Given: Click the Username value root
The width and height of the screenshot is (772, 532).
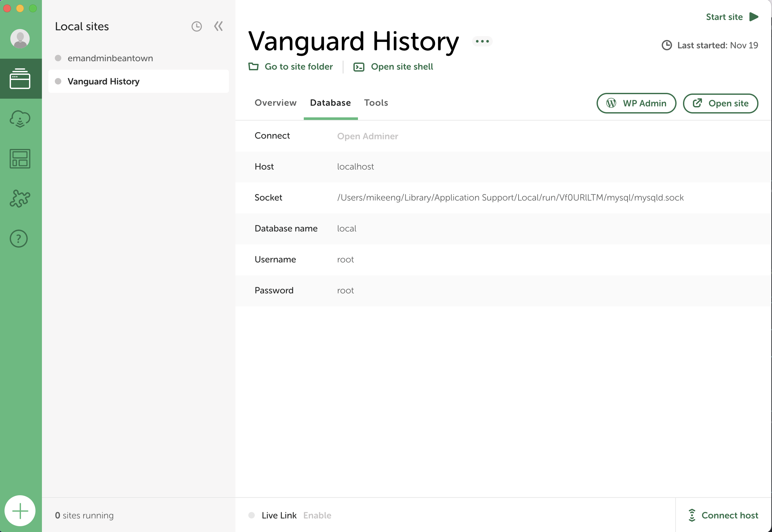Looking at the screenshot, I should pos(345,260).
